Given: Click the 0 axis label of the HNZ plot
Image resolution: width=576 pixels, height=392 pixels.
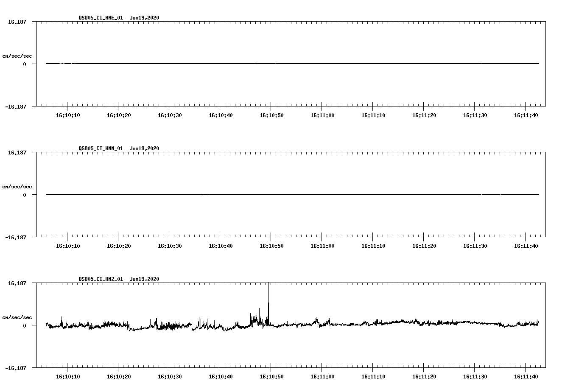Looking at the screenshot, I should point(25,326).
